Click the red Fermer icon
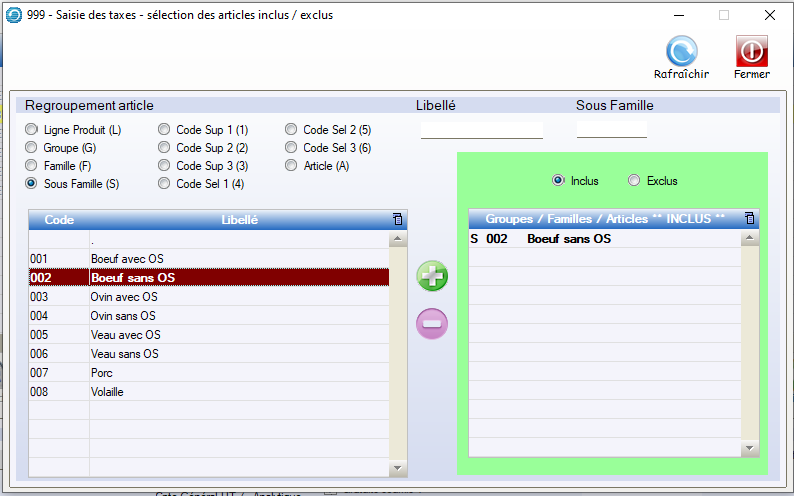 (x=751, y=51)
